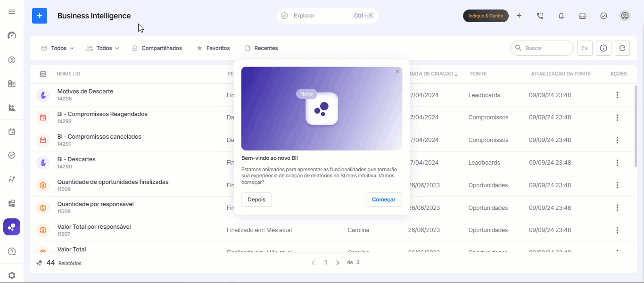644x283 pixels.
Task: Open the info icon in toolbar
Action: click(603, 48)
